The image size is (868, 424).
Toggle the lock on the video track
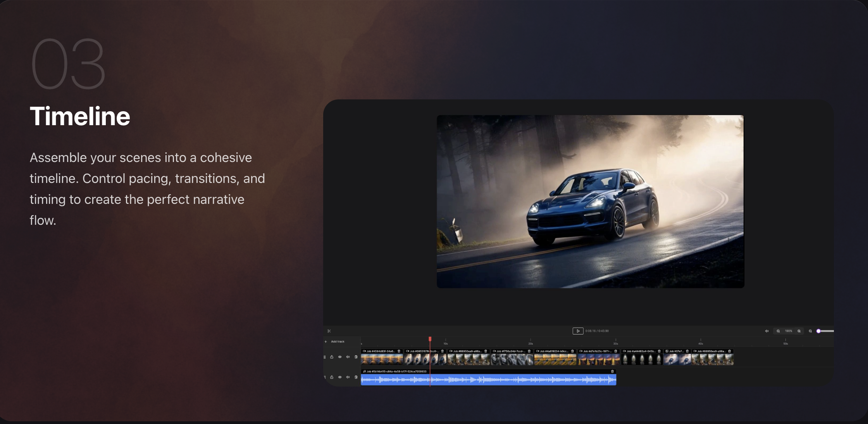point(332,357)
